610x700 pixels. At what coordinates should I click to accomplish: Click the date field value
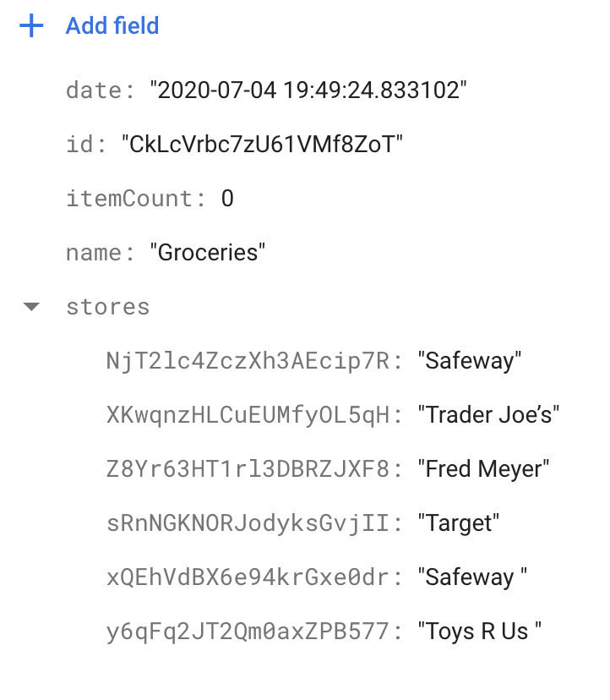[x=308, y=90]
